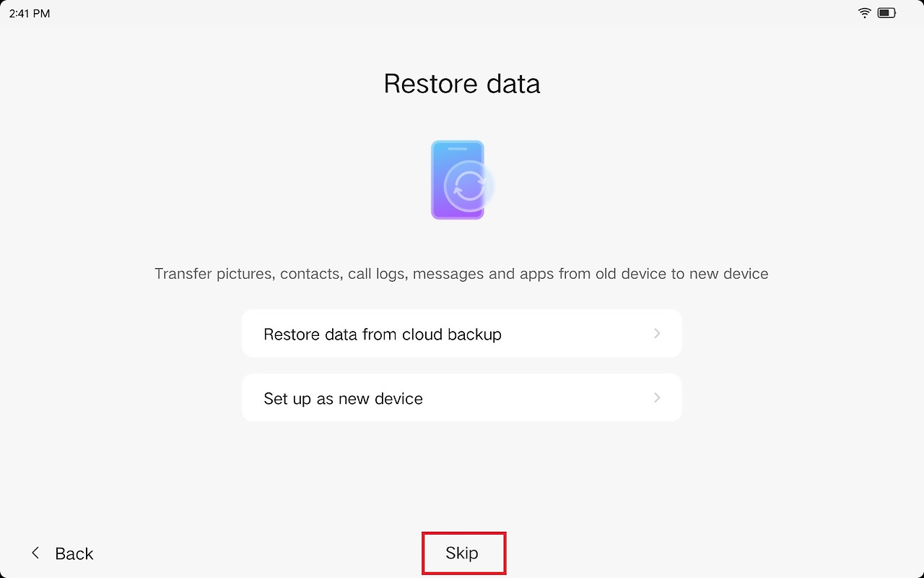Click blank middle of the new device card
The image size is (924, 578).
point(538,397)
